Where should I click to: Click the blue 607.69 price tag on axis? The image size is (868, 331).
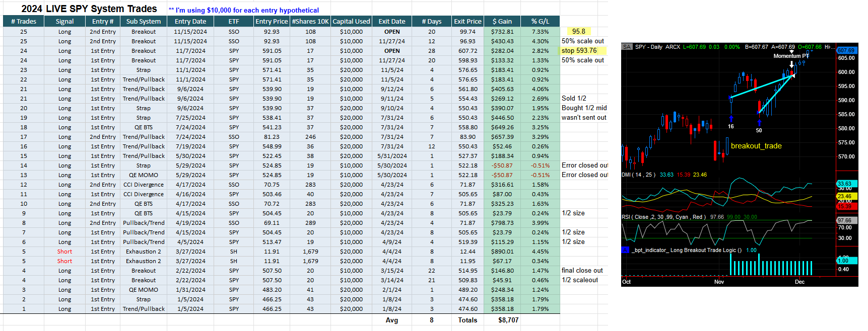846,50
